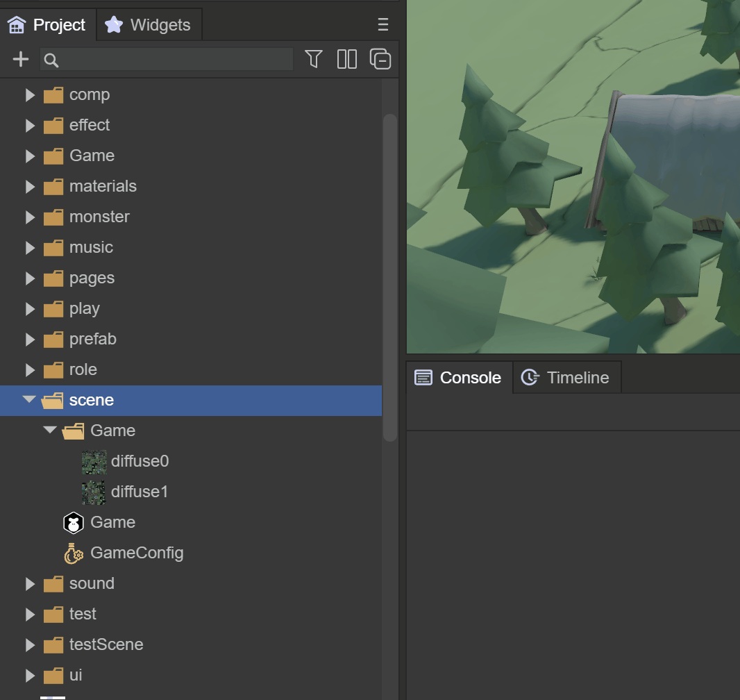Select the testScene folder
Screen dimensions: 740x700
[x=106, y=644]
